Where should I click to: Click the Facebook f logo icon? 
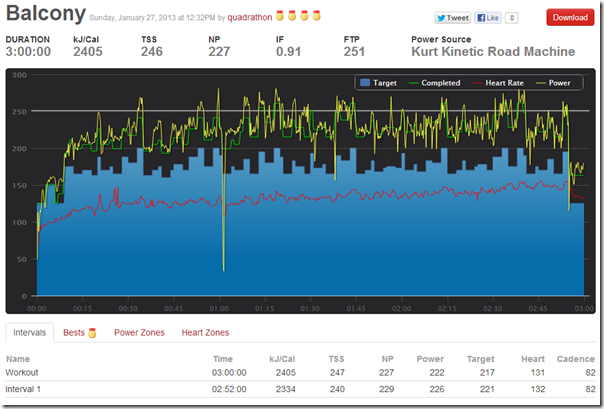pyautogui.click(x=481, y=18)
